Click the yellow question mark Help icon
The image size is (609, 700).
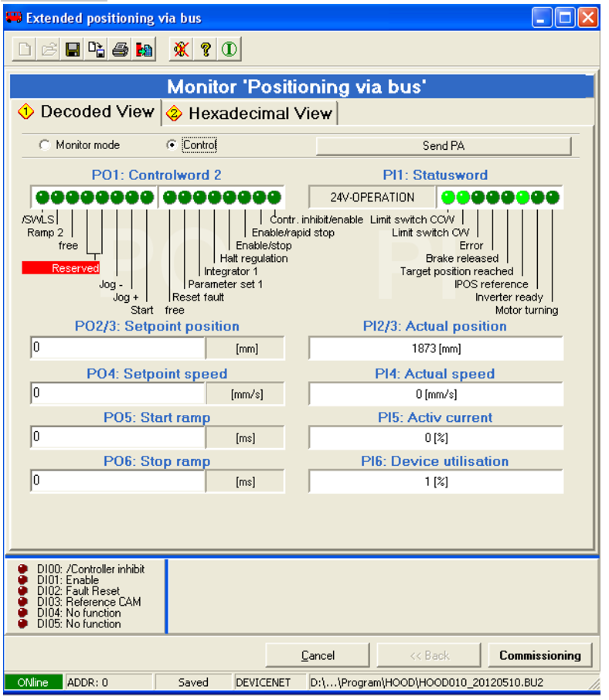click(x=205, y=50)
